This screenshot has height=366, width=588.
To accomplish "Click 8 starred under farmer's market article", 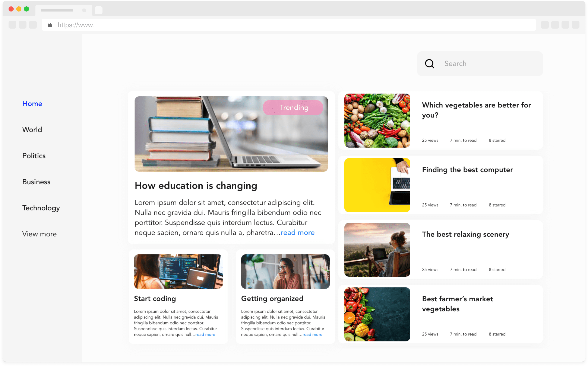I will pyautogui.click(x=497, y=334).
